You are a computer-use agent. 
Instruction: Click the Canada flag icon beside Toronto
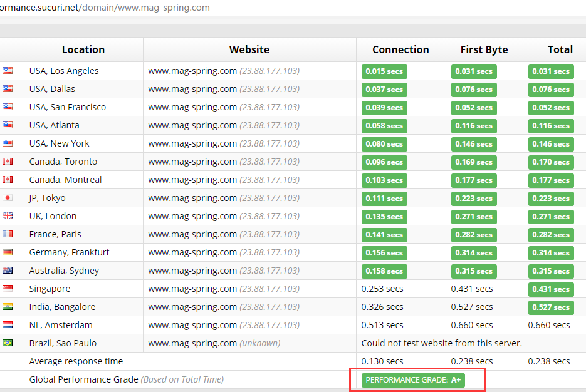(x=8, y=162)
